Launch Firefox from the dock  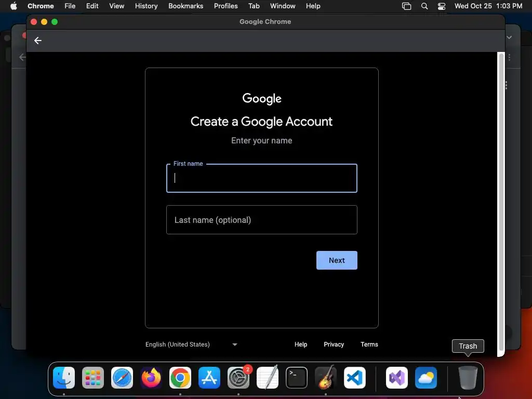click(x=151, y=378)
